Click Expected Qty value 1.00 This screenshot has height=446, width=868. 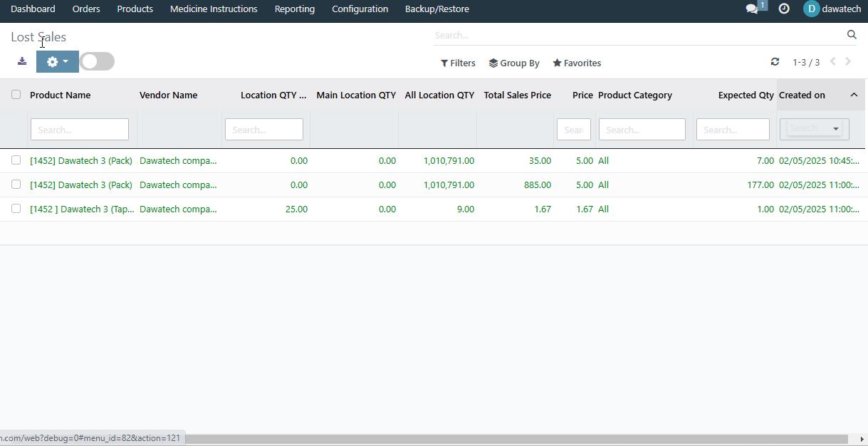765,209
